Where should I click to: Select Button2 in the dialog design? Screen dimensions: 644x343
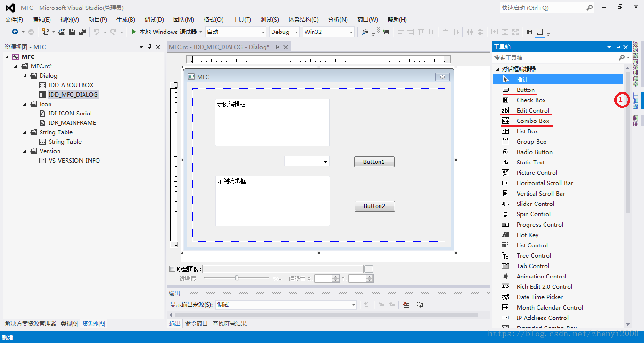(x=374, y=206)
